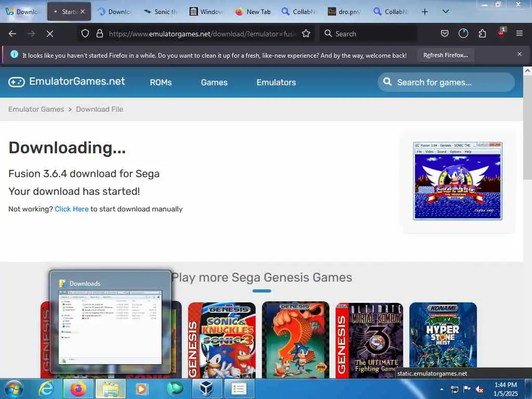Open the Emulators menu
The image size is (532, 399).
click(276, 83)
